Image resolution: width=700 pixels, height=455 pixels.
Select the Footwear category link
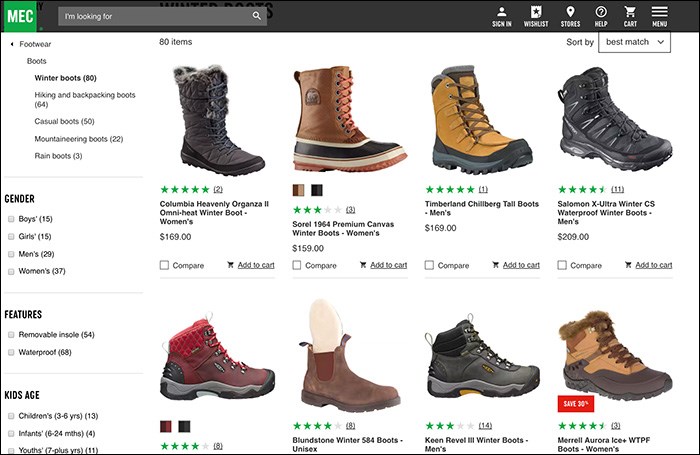click(35, 44)
